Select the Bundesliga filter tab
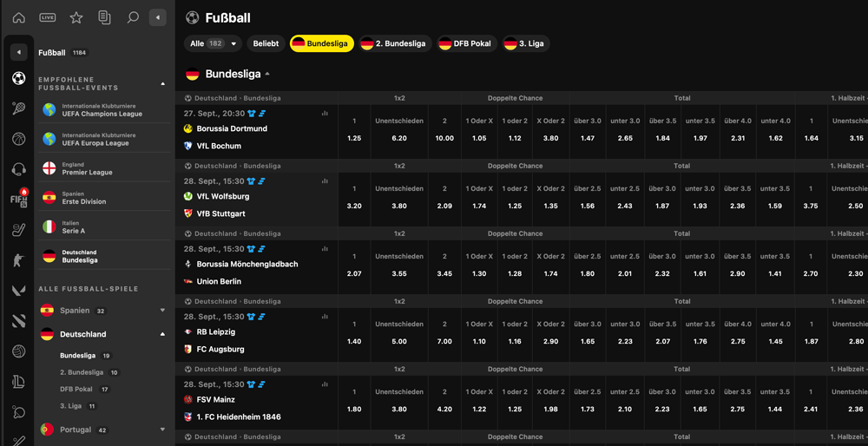This screenshot has width=868, height=446. point(322,43)
